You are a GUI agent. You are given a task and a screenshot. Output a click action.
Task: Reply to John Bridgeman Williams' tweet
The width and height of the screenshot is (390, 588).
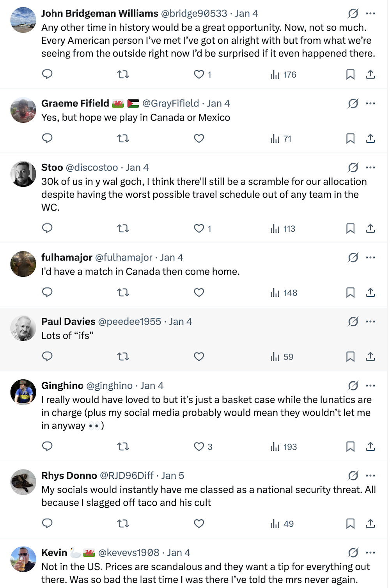(x=47, y=74)
